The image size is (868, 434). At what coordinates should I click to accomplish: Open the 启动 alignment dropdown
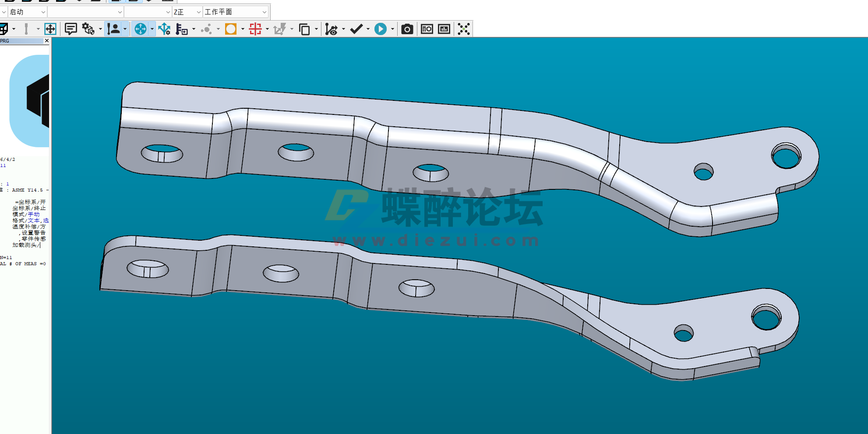click(x=26, y=12)
